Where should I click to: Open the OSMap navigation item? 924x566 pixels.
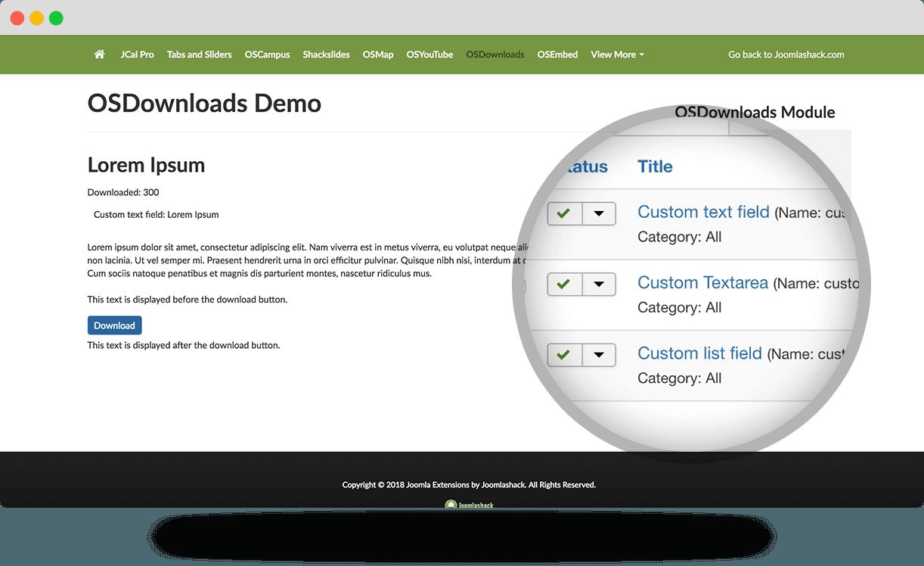coord(378,54)
